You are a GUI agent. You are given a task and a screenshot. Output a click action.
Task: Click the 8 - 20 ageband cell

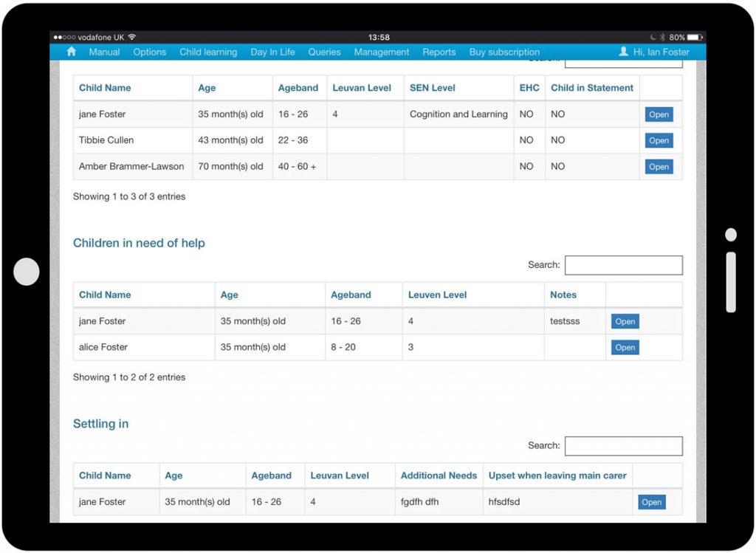[363, 347]
